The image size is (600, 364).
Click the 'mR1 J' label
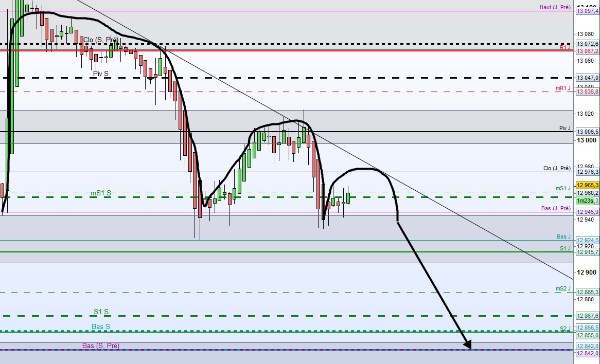coord(563,88)
